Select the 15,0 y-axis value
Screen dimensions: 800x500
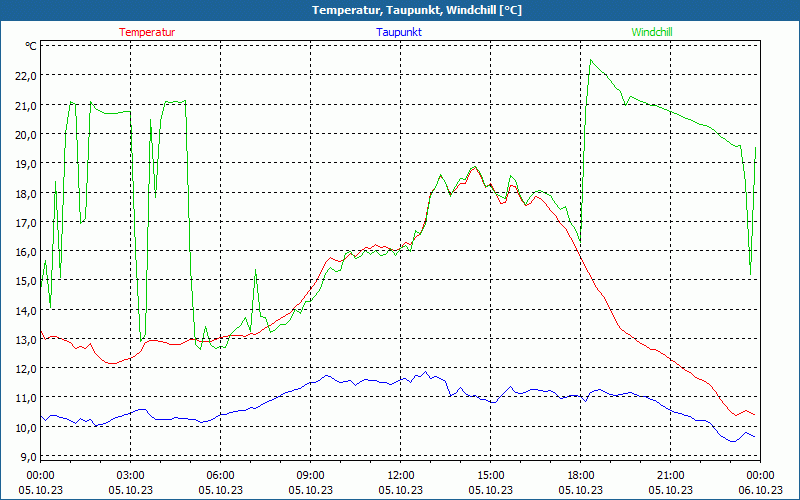[27, 281]
